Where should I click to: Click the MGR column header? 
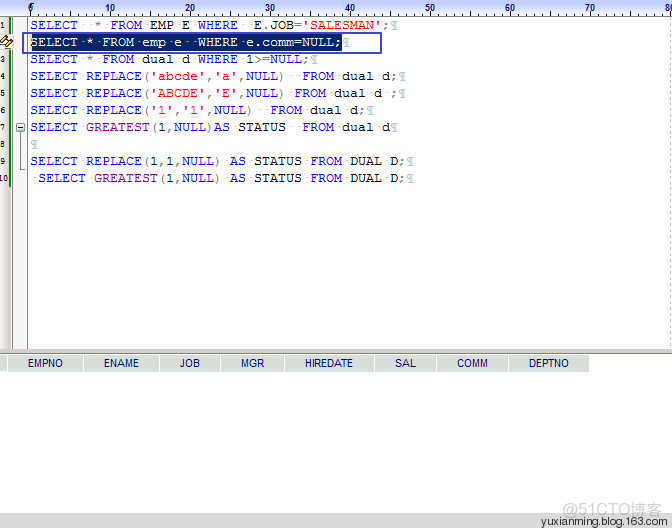(x=252, y=363)
